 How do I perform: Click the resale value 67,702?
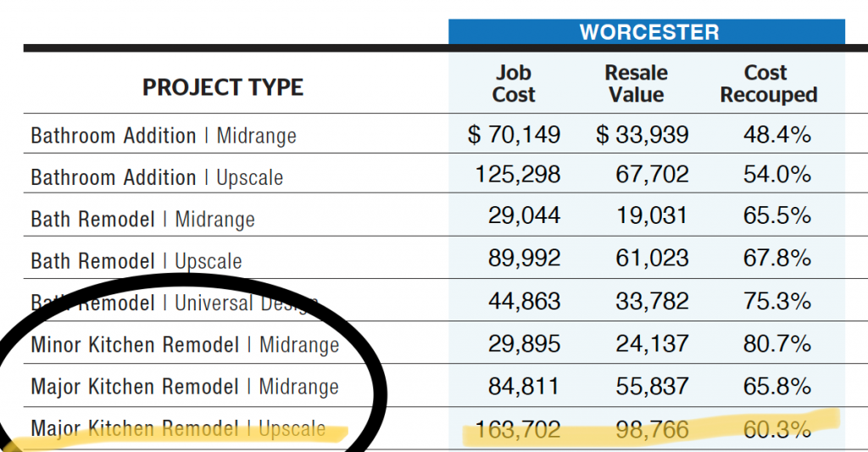click(x=652, y=175)
